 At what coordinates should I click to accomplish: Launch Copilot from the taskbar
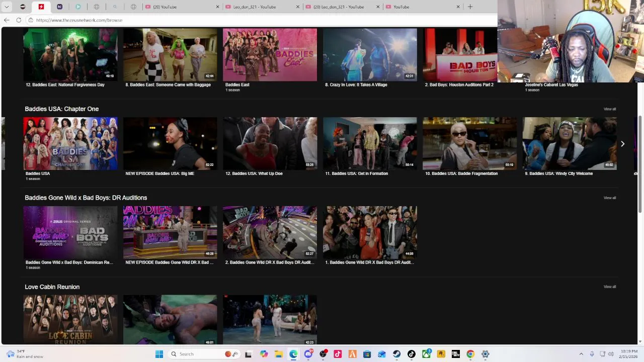pos(264,354)
